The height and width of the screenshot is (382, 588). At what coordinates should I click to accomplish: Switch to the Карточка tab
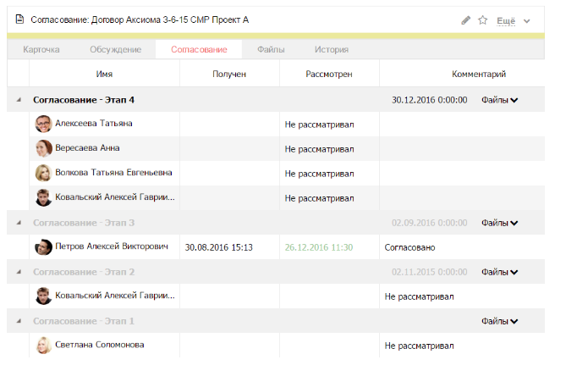point(41,49)
